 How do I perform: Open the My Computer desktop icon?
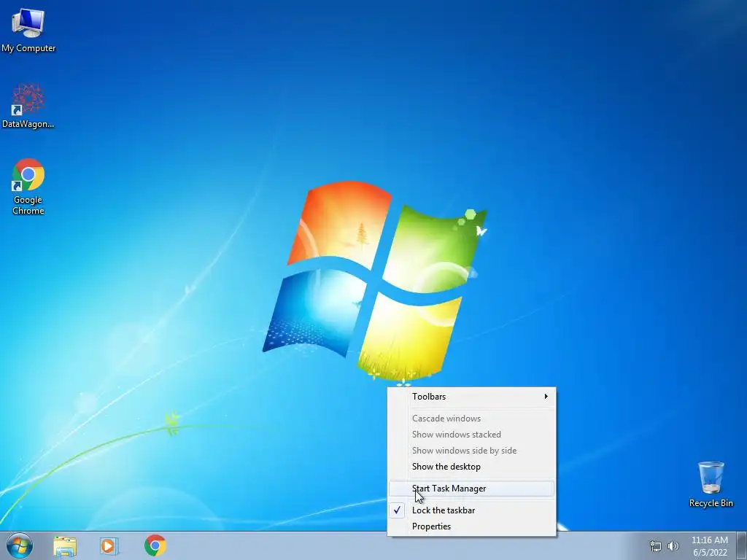pyautogui.click(x=28, y=30)
